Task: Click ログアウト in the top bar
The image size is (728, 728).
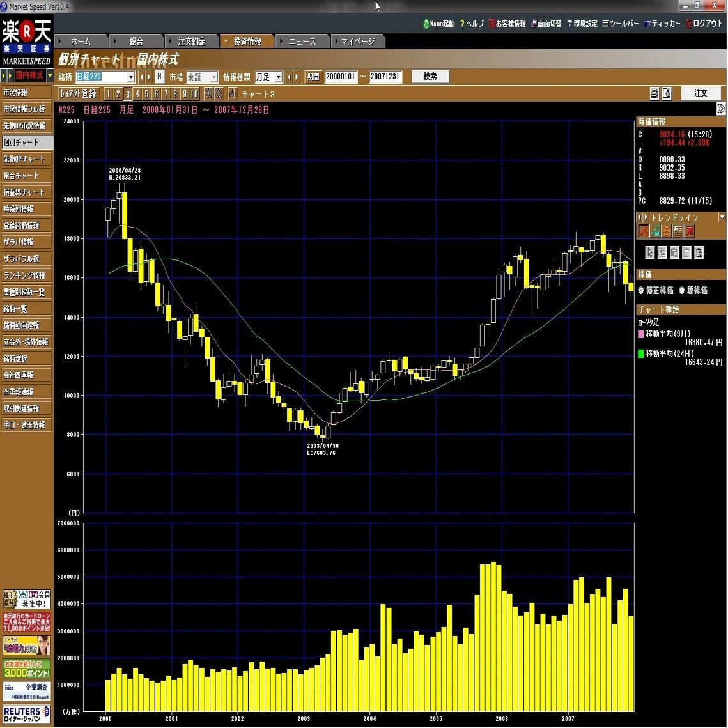Action: [704, 23]
